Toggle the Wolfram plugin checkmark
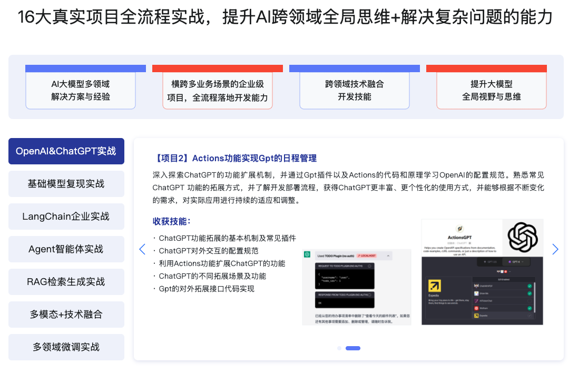This screenshot has height=373, width=588. point(530,308)
